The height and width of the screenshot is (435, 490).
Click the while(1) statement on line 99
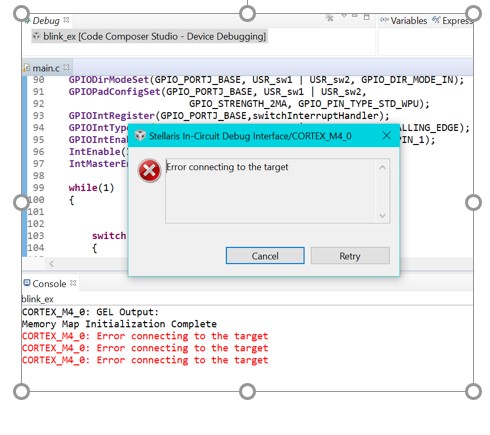point(91,188)
